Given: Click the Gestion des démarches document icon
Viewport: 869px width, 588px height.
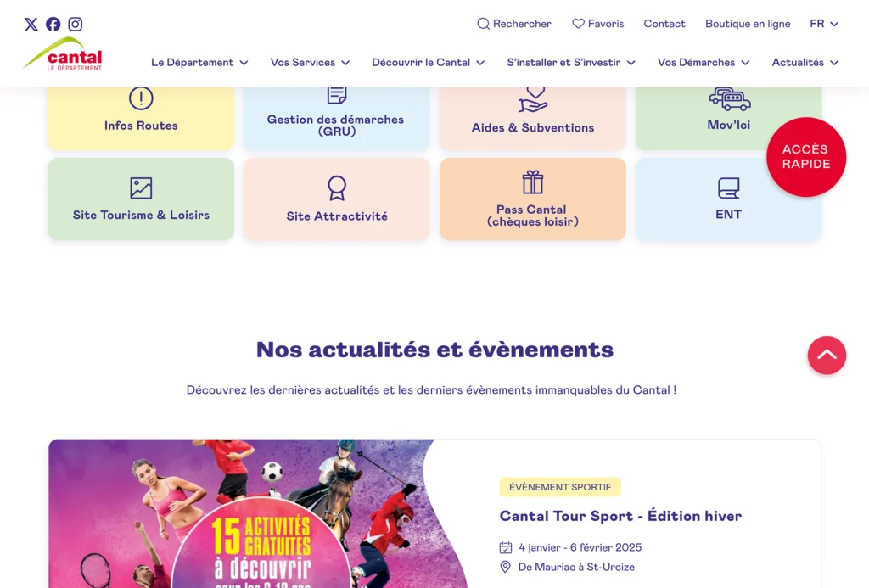Looking at the screenshot, I should click(336, 95).
